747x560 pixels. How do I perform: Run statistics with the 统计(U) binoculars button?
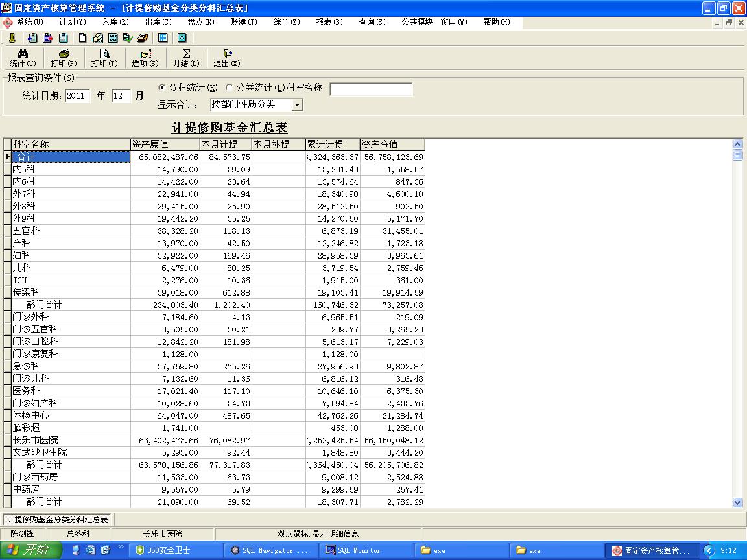[x=23, y=58]
